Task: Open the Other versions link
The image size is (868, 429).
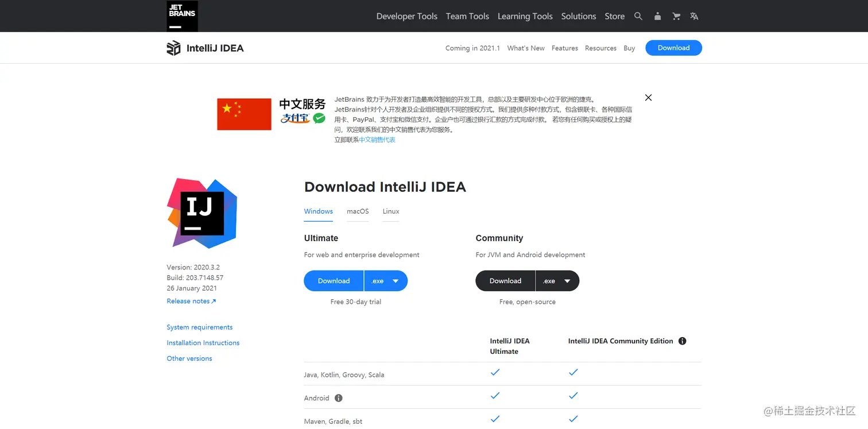Action: (189, 358)
